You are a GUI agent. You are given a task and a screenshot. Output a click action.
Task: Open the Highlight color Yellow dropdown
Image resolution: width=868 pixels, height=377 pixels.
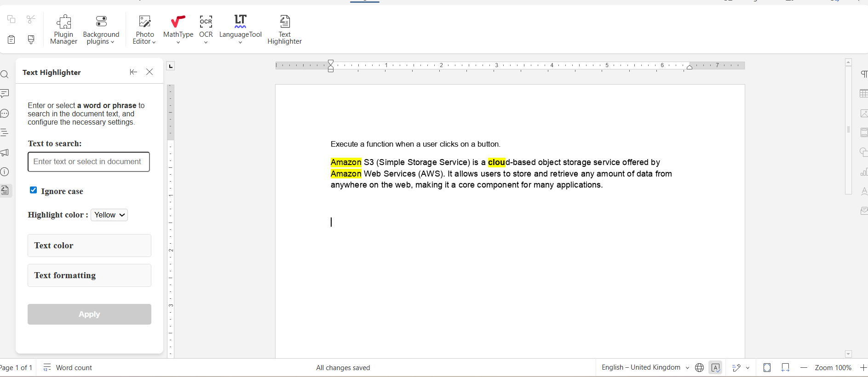(x=109, y=215)
